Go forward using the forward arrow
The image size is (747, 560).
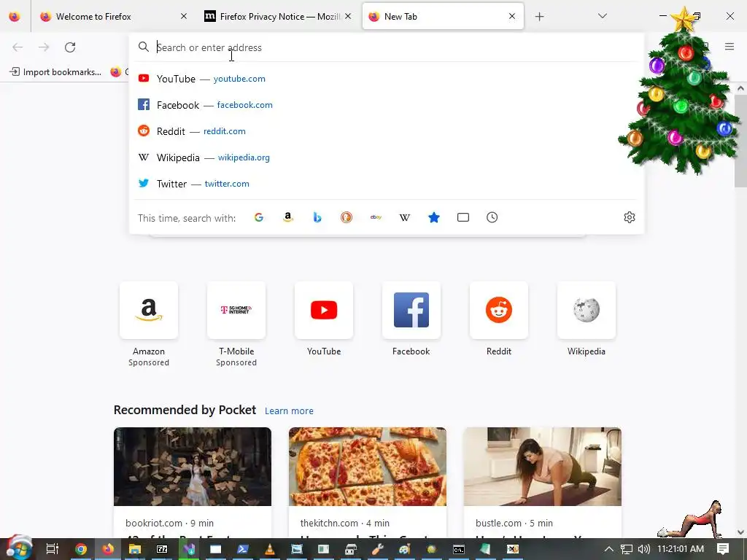click(x=44, y=47)
